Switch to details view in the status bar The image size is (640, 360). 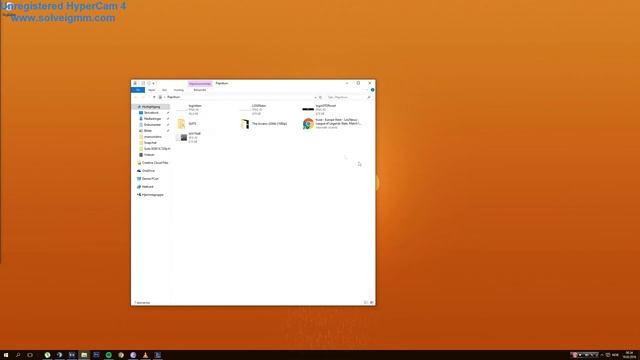point(366,302)
